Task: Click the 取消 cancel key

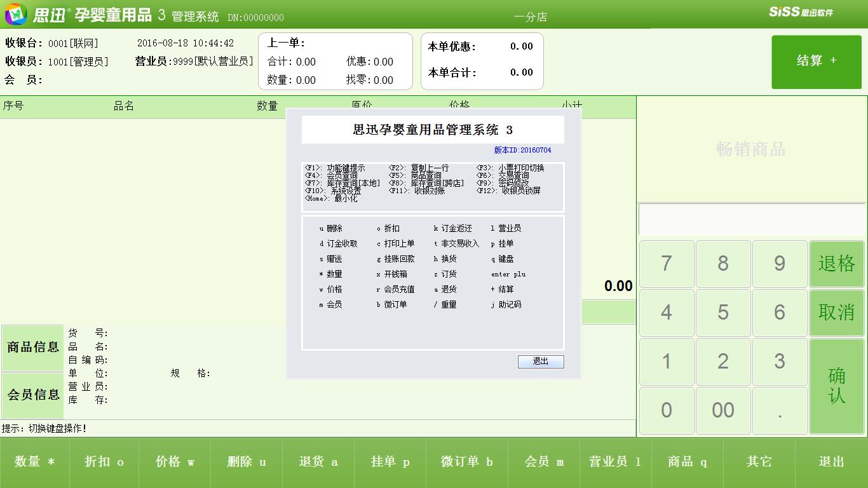Action: coord(837,313)
